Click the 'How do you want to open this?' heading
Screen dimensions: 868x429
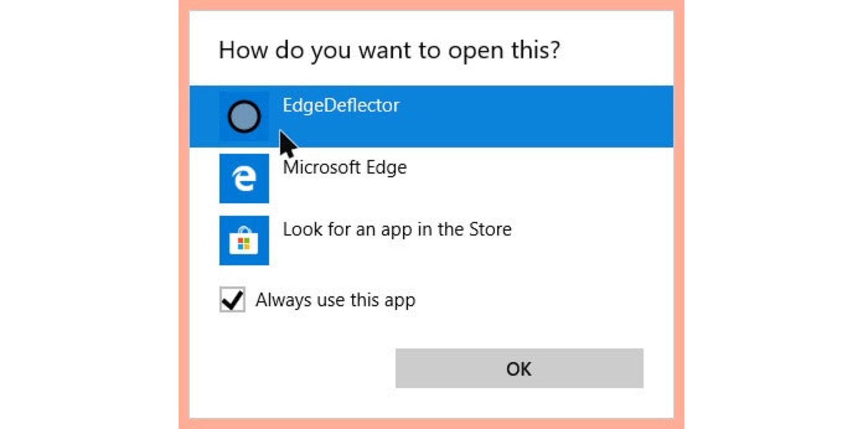pos(389,50)
